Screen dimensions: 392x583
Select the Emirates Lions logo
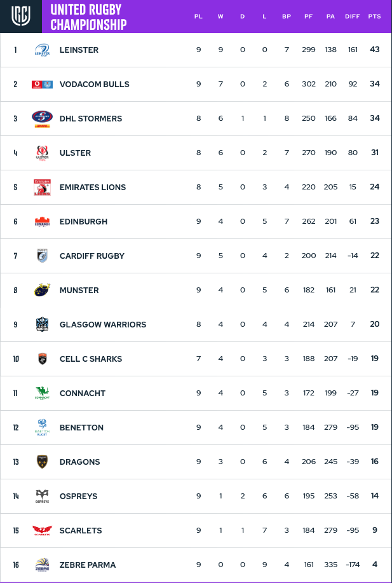pyautogui.click(x=42, y=188)
